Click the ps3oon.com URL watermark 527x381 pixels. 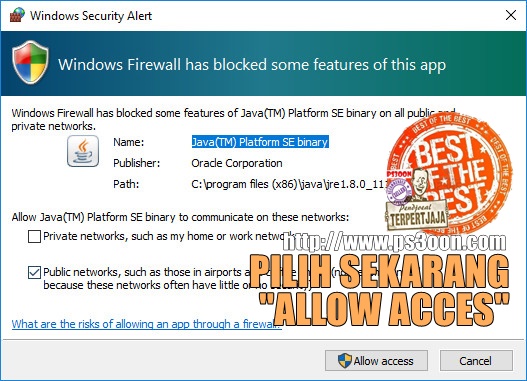coord(394,242)
